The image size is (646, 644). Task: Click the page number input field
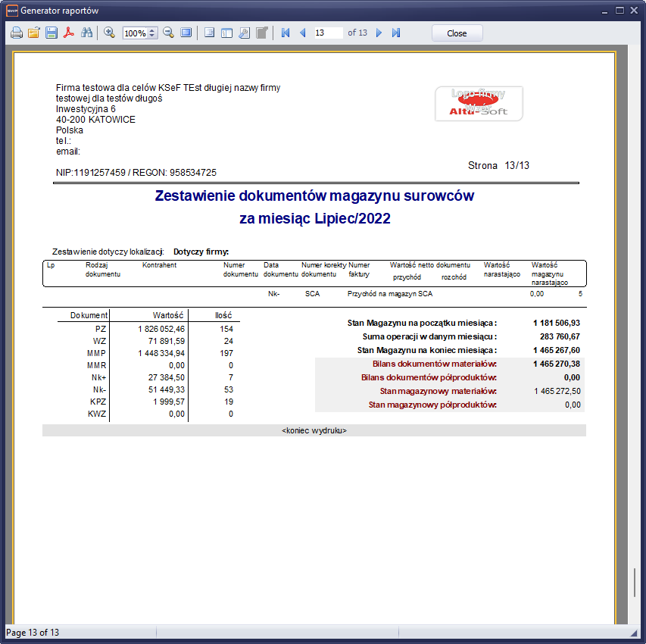pyautogui.click(x=328, y=33)
